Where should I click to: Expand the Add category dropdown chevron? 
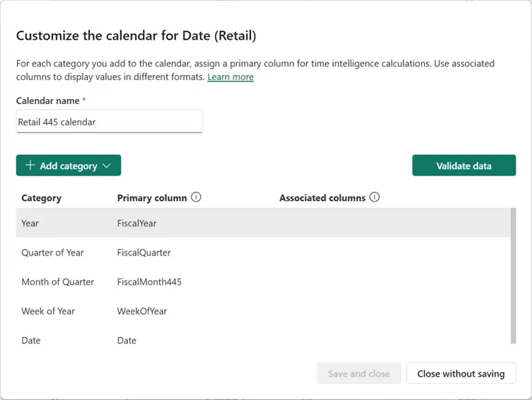tap(107, 166)
